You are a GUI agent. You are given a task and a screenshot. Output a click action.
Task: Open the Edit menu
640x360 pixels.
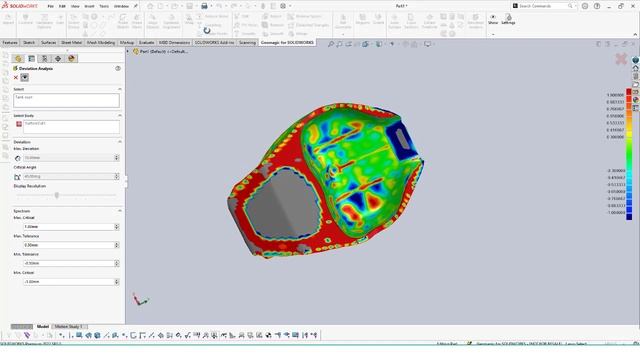click(x=62, y=6)
